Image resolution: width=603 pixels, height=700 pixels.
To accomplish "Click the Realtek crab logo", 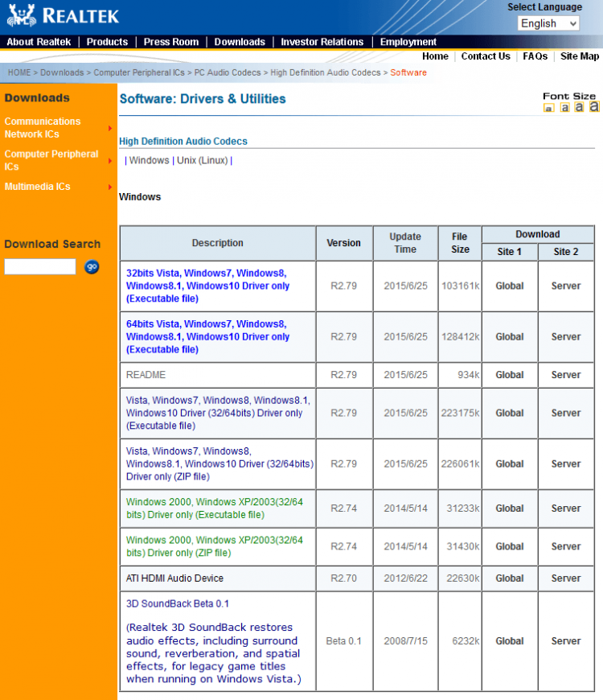I will click(22, 15).
